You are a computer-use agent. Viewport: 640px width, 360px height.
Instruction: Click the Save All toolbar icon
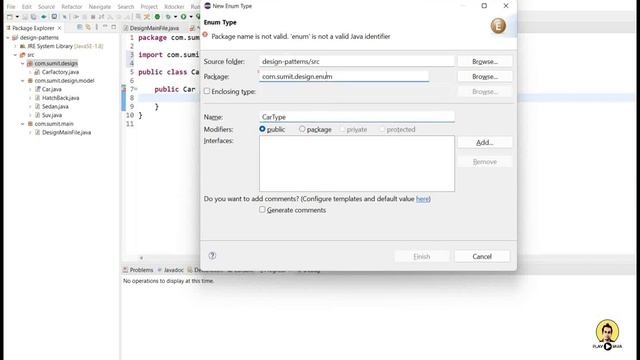point(33,17)
